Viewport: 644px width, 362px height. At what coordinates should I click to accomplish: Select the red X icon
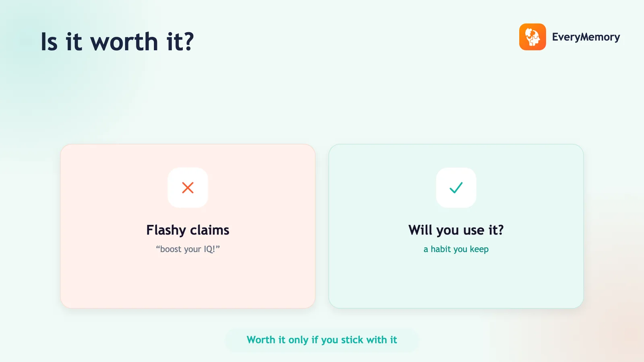click(188, 187)
